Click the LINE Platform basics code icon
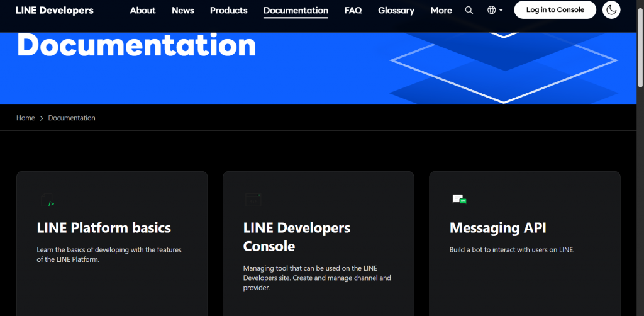This screenshot has height=316, width=644. 48,200
